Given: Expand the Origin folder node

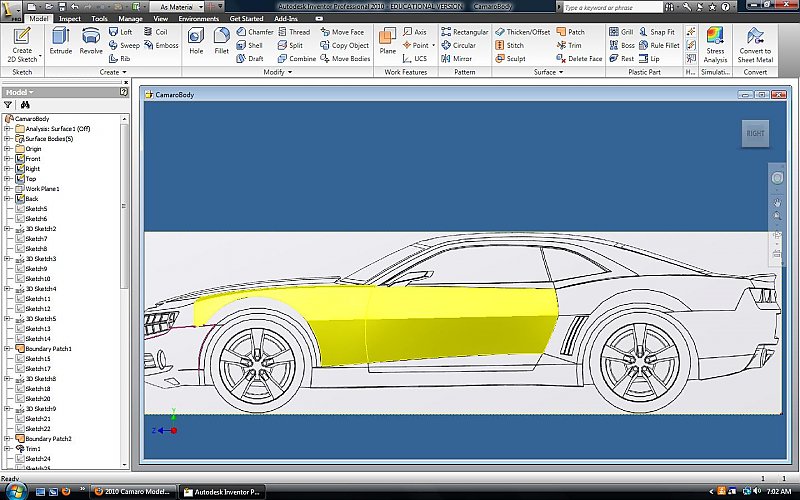Looking at the screenshot, I should 7,149.
